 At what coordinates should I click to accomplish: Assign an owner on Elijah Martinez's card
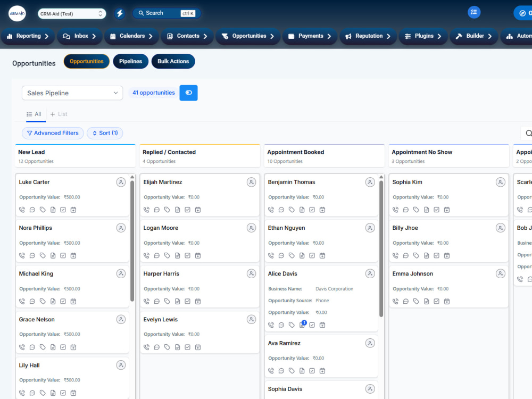(x=251, y=182)
